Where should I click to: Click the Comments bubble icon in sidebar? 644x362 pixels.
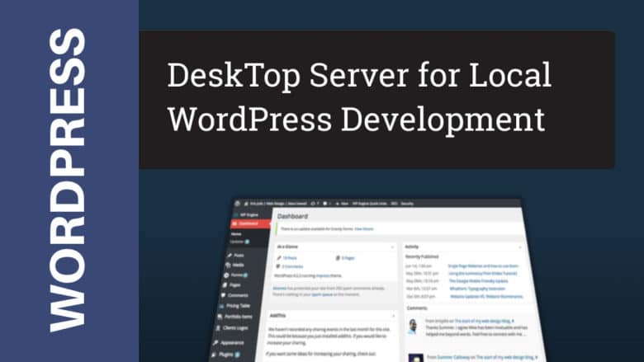point(223,295)
